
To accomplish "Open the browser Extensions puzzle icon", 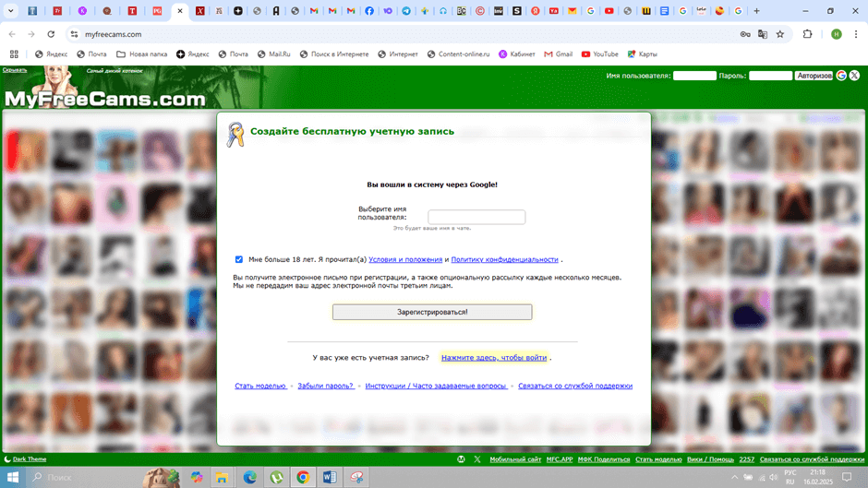I will click(x=807, y=34).
